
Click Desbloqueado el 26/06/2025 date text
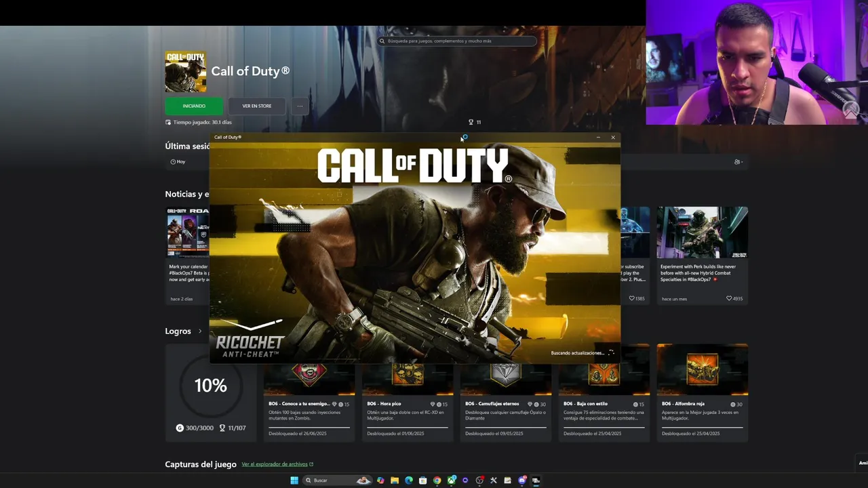coord(298,434)
